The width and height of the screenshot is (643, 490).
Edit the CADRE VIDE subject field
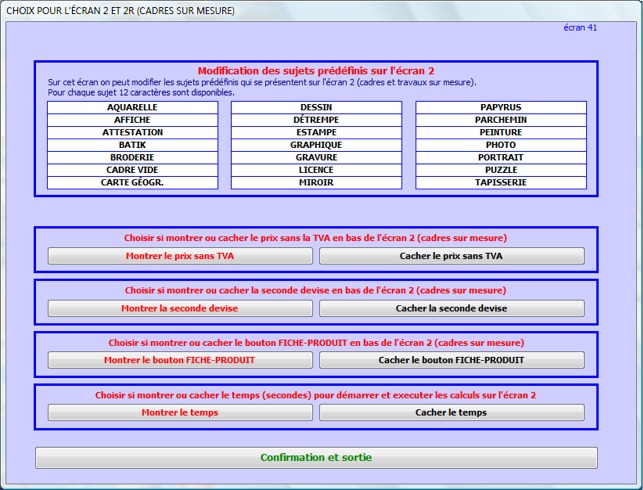point(132,170)
